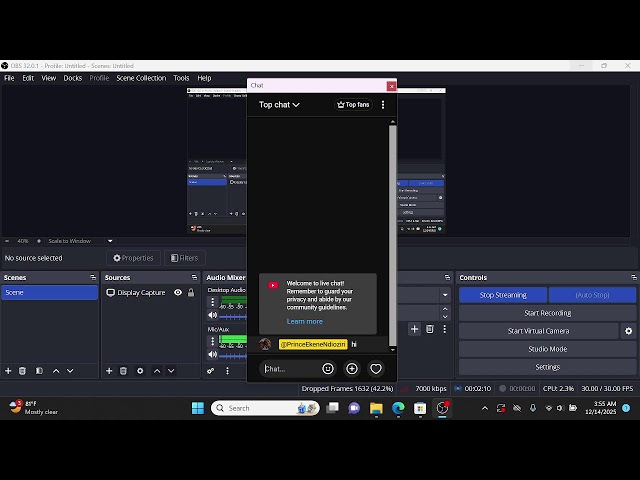Screen dimensions: 640x480
Task: Open OBS Settings button
Action: click(547, 367)
